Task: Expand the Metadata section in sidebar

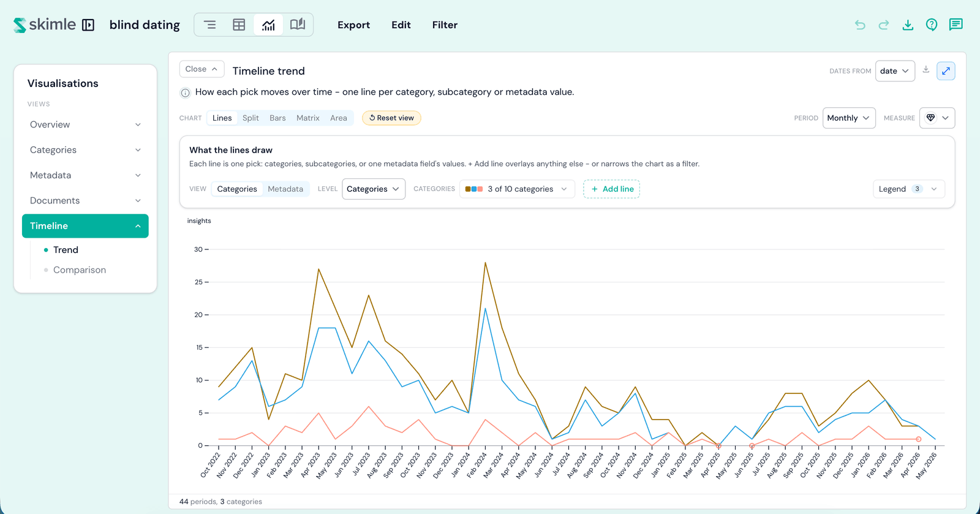Action: pos(85,175)
